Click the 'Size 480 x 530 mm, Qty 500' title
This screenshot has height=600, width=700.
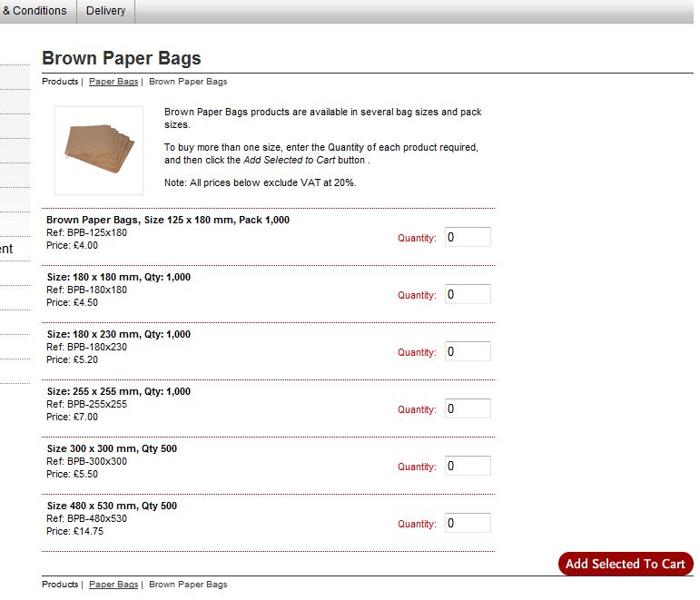point(112,506)
